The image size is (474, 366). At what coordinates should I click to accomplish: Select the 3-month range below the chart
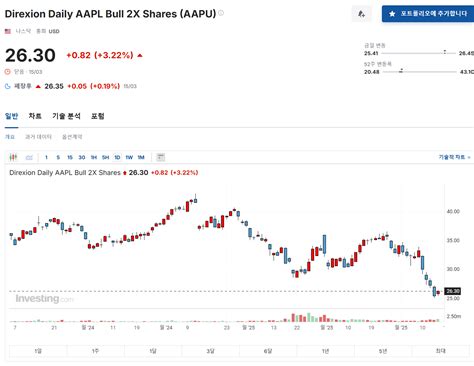click(x=210, y=351)
